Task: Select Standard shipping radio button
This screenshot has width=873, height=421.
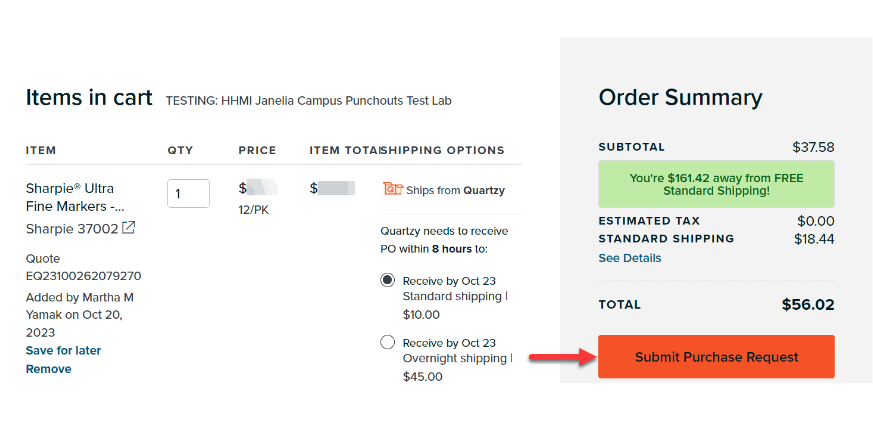Action: pos(388,280)
